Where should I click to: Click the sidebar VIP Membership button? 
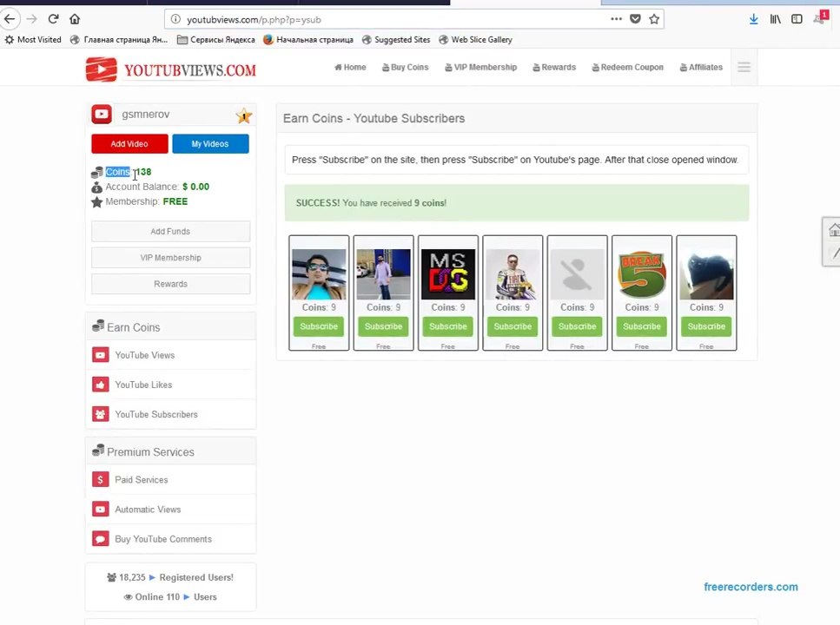click(x=170, y=258)
